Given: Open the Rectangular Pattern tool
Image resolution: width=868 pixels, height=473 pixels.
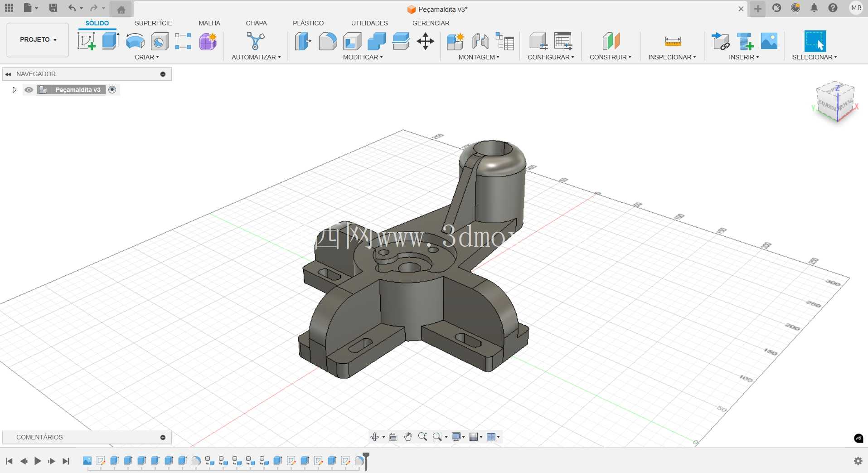Looking at the screenshot, I should 183,41.
